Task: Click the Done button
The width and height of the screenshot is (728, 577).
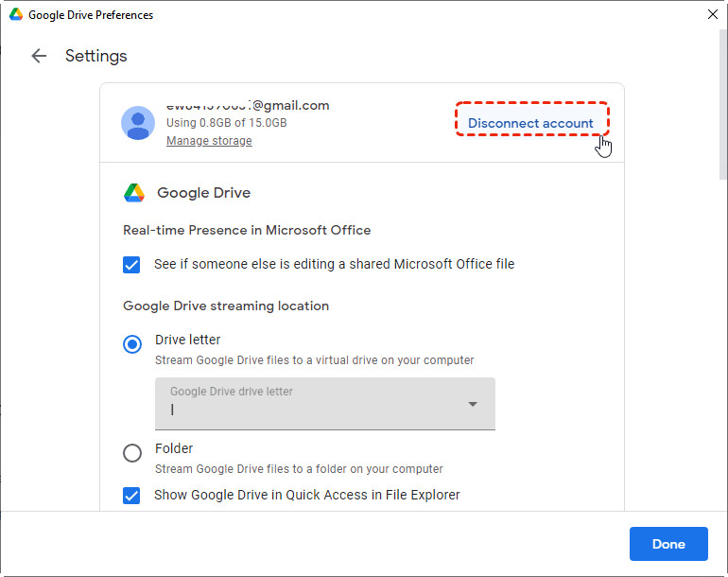Action: click(668, 544)
